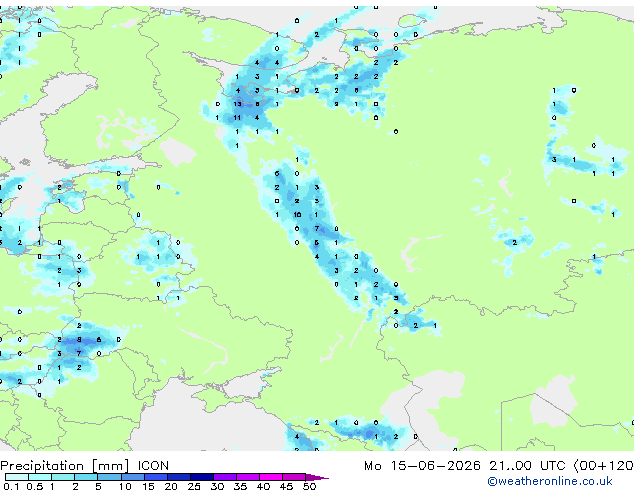Viewport: 634px width, 490px height.
Task: Click the '10' precipitation value on the map
Action: (x=297, y=215)
